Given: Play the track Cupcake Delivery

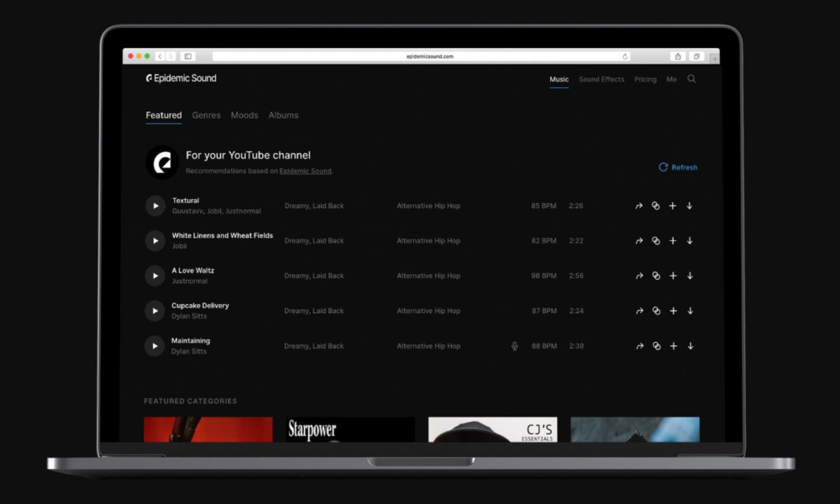Looking at the screenshot, I should pos(155,311).
